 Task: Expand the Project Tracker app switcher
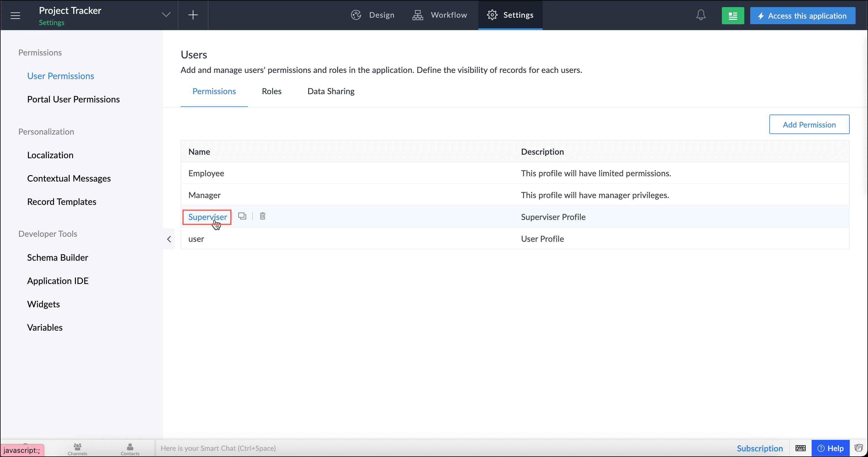[166, 15]
